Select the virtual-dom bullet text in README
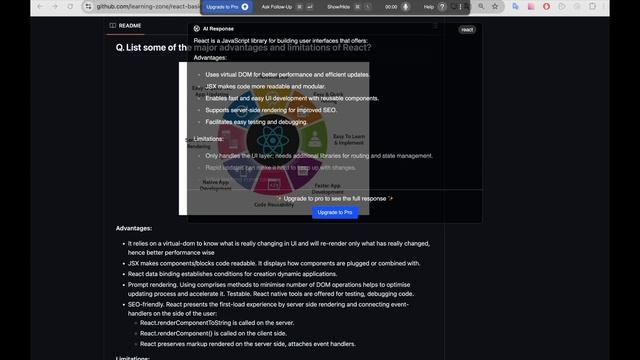640x360 pixels. click(x=279, y=248)
